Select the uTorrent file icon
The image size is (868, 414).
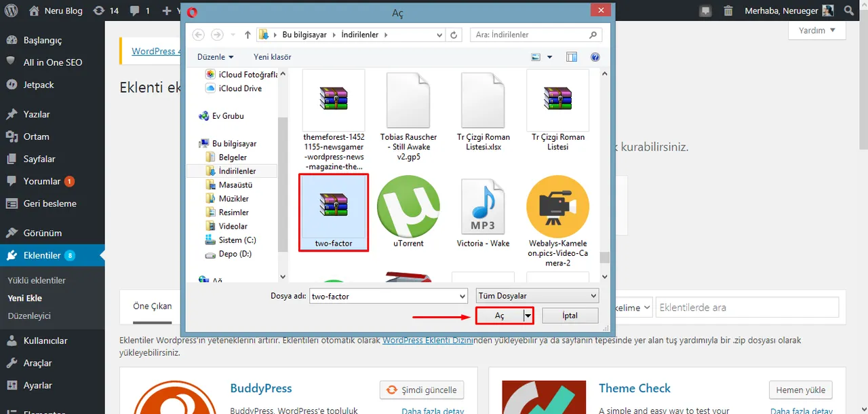tap(408, 212)
